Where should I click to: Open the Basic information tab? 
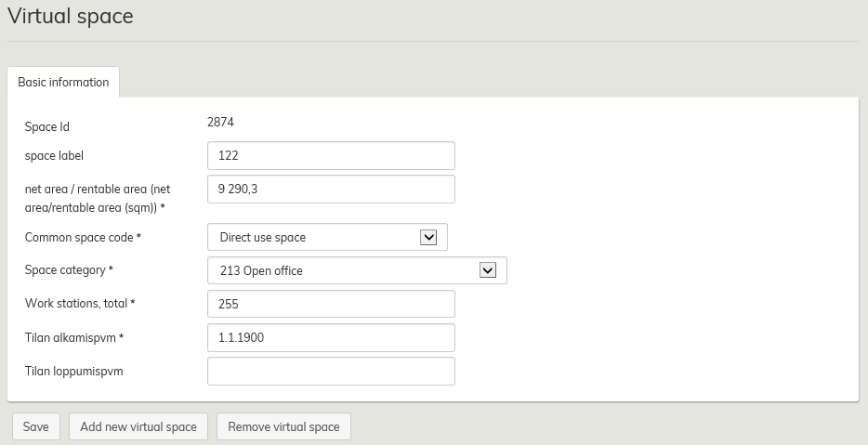click(63, 82)
